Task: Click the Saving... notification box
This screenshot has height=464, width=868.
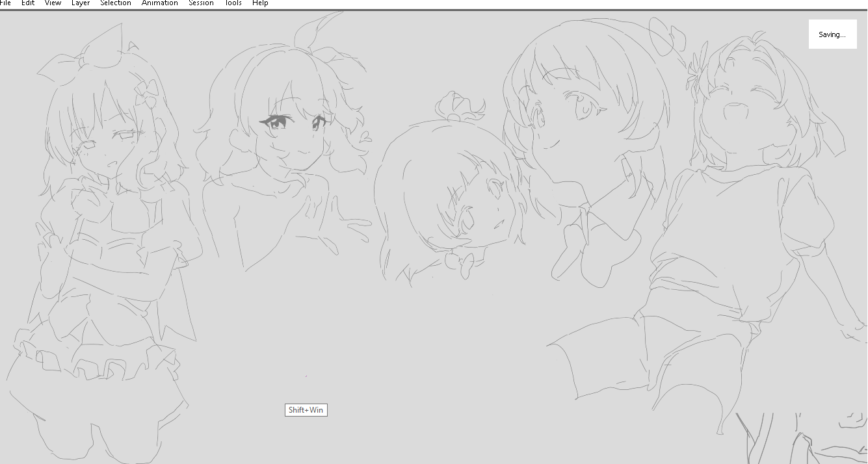Action: pyautogui.click(x=832, y=34)
